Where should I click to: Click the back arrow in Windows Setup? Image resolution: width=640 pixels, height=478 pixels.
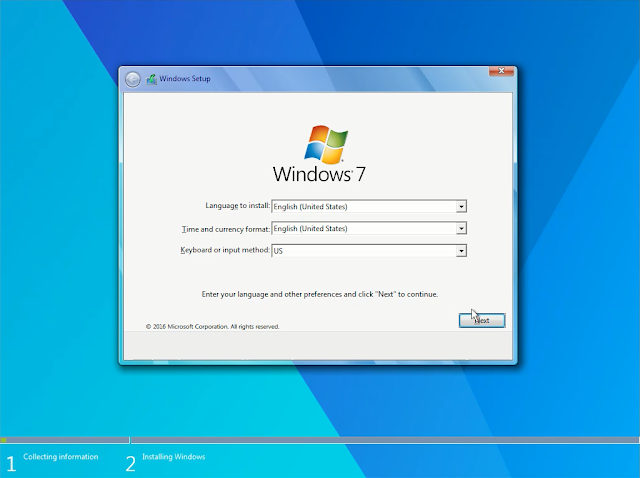pos(133,79)
